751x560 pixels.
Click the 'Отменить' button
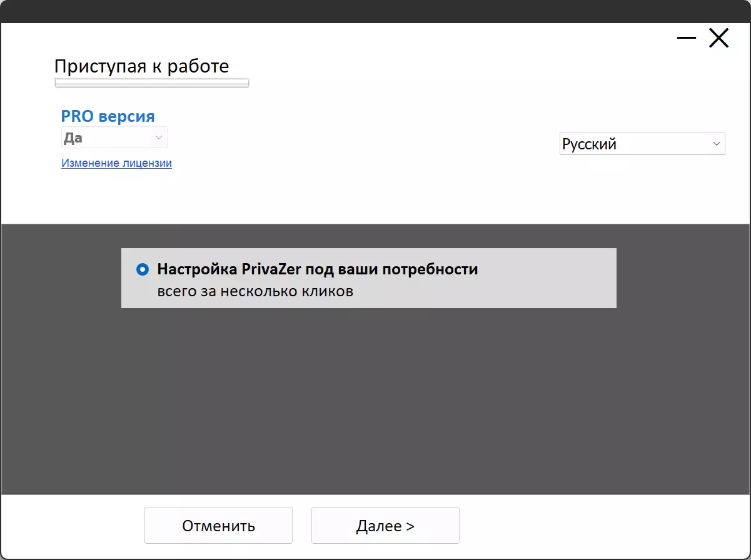tap(218, 526)
